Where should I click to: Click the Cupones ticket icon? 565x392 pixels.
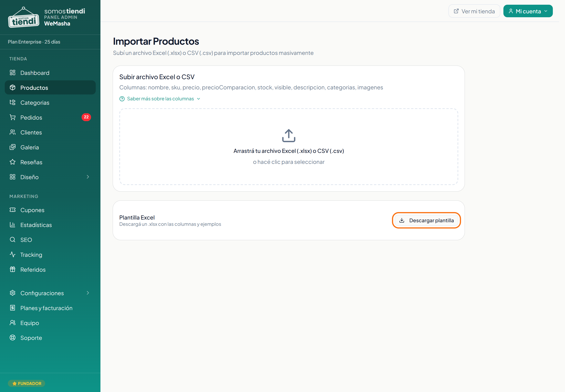[x=13, y=210]
